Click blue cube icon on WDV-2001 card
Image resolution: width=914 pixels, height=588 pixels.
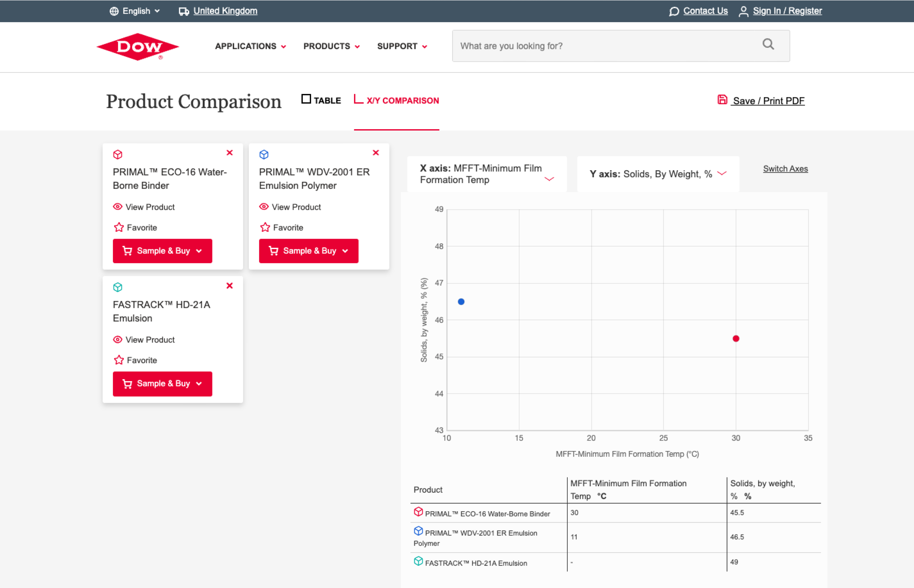[x=264, y=154]
